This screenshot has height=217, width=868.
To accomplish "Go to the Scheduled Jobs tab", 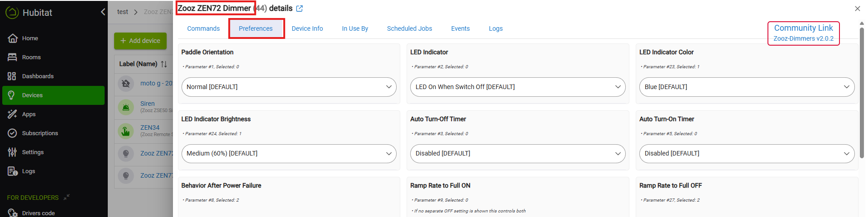I will pyautogui.click(x=409, y=28).
